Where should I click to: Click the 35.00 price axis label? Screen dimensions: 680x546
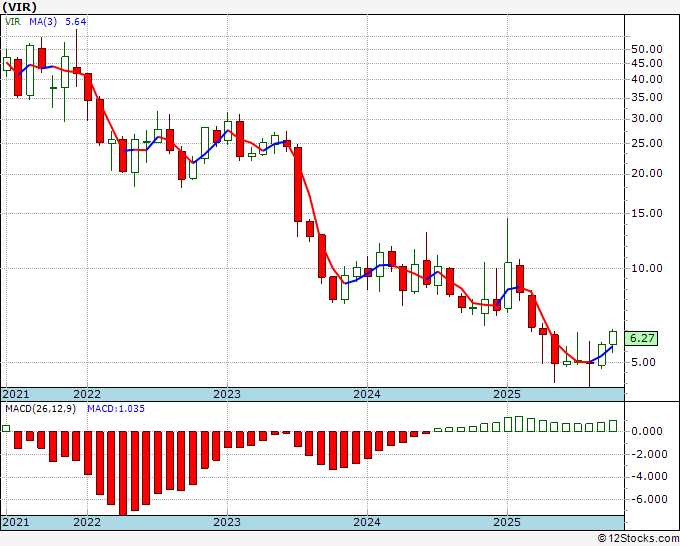click(x=647, y=98)
